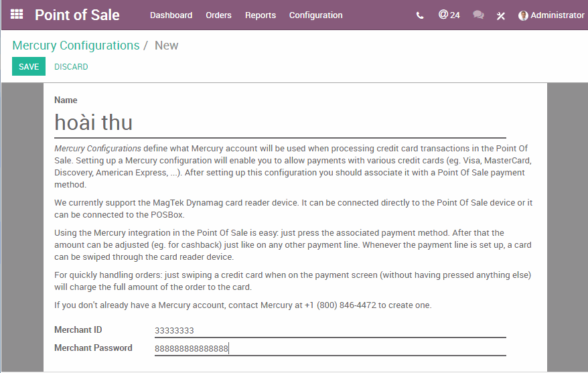The height and width of the screenshot is (373, 588).
Task: Open the Reports menu
Action: [261, 15]
